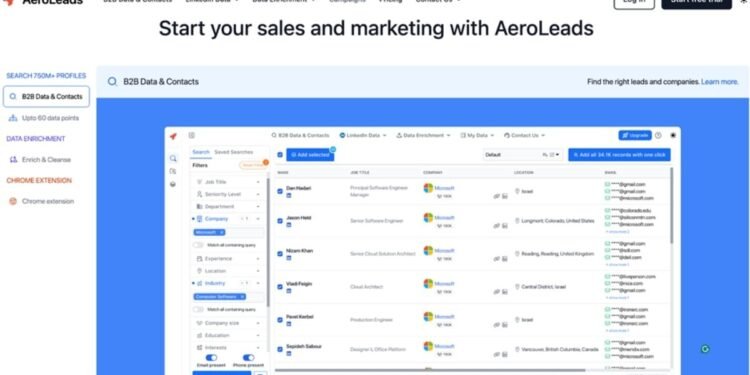
Task: Open the LinkedIn Data dashboard menu
Action: [x=363, y=136]
